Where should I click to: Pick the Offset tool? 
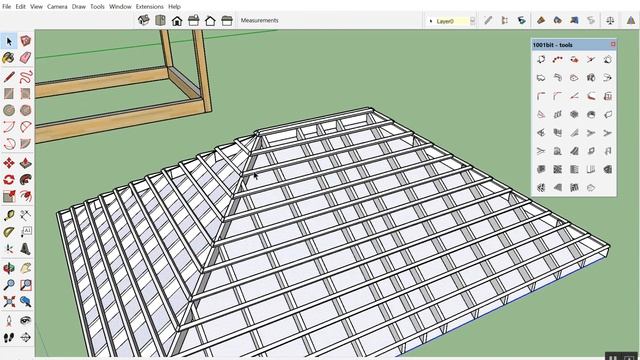[25, 196]
